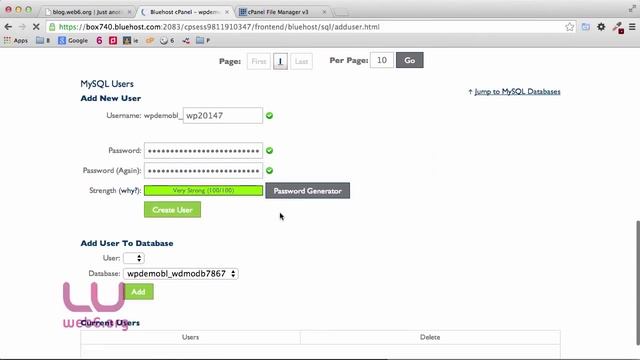Open a new browser tab
Screen dimensions: 640x360
[341, 13]
